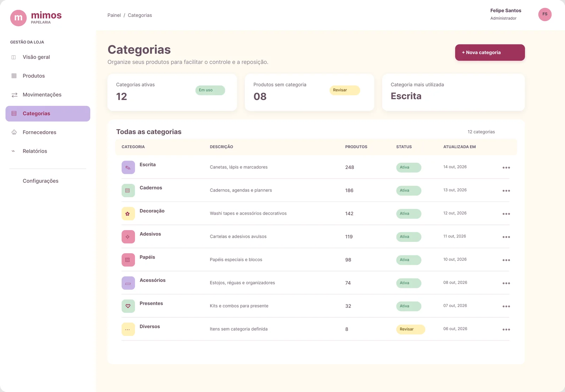
Task: Open the actions menu for Decoração row
Action: pyautogui.click(x=506, y=214)
